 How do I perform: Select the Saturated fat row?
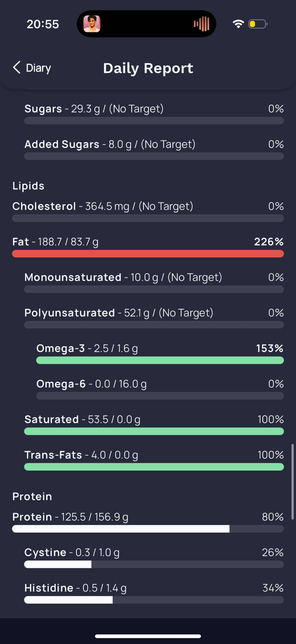click(154, 424)
